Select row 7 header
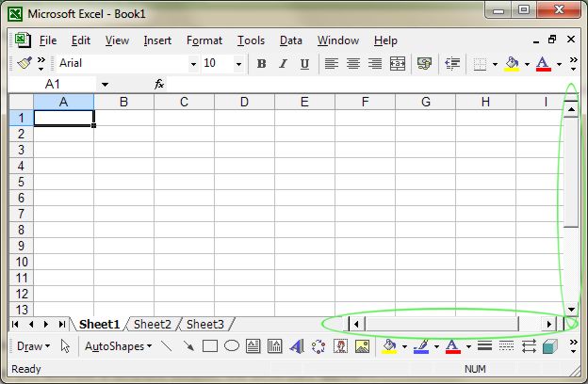 pyautogui.click(x=22, y=214)
